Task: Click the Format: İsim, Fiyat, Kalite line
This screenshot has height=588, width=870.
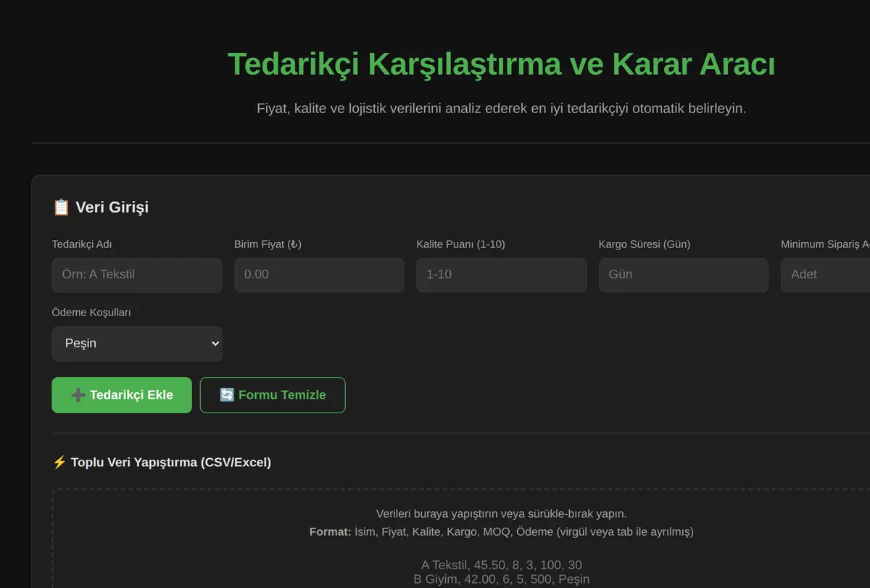Action: point(502,531)
